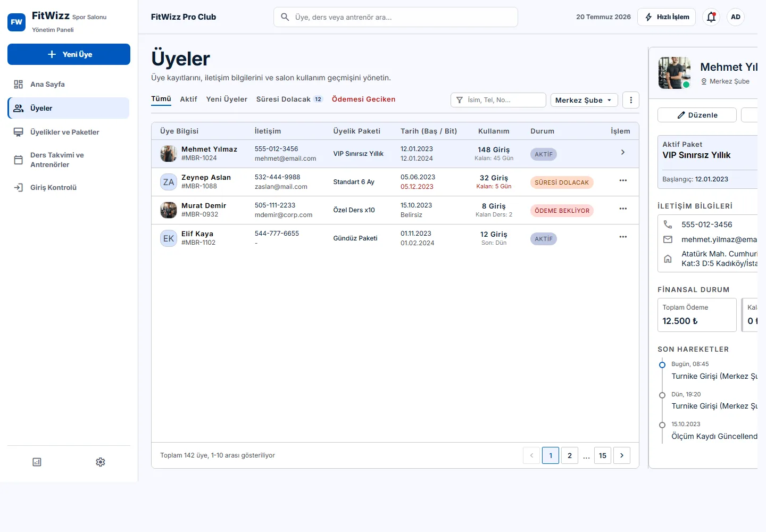Image resolution: width=766 pixels, height=532 pixels.
Task: Open the row menu for Murat Demir
Action: (x=623, y=209)
